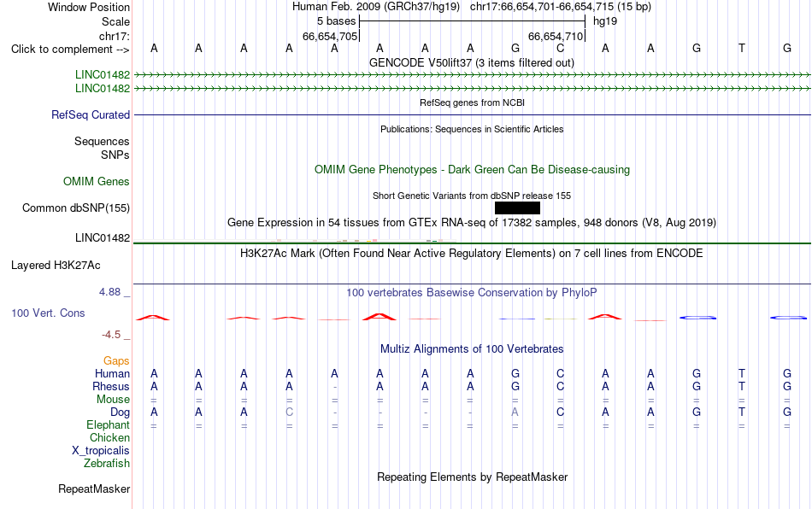Click the gray C base in Dog row
The width and height of the screenshot is (812, 509).
click(x=289, y=412)
